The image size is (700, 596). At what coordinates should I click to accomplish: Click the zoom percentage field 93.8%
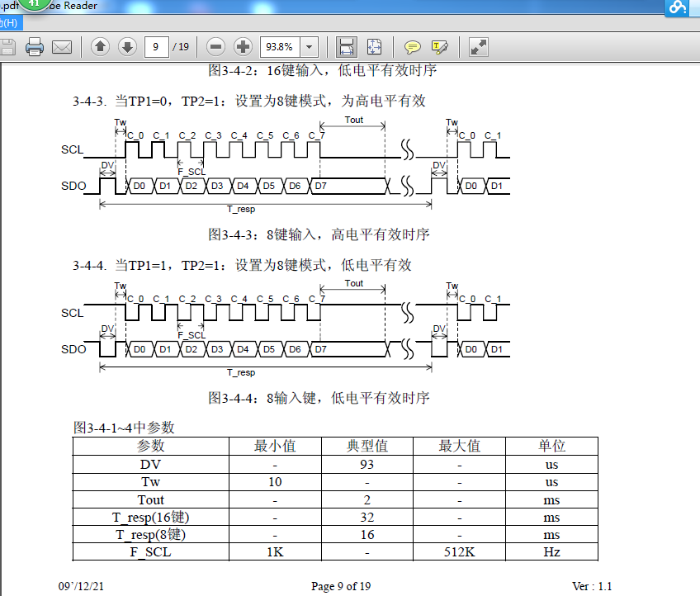(281, 47)
